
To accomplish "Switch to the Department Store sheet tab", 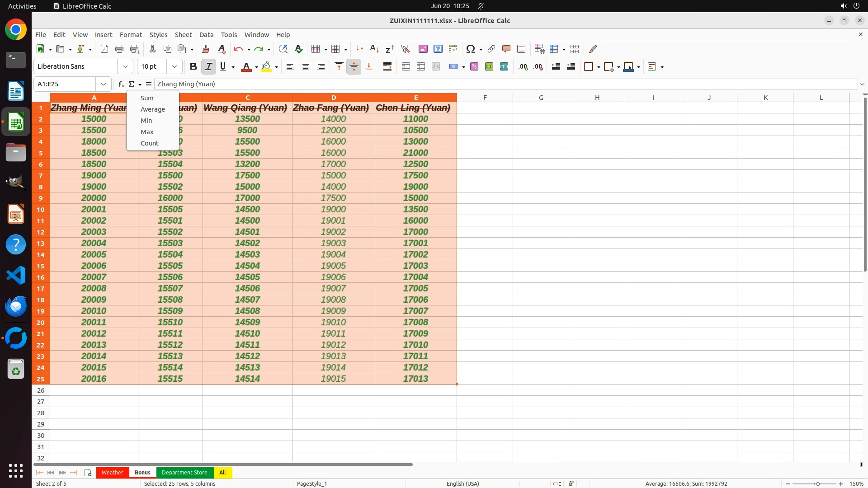I will click(x=184, y=472).
